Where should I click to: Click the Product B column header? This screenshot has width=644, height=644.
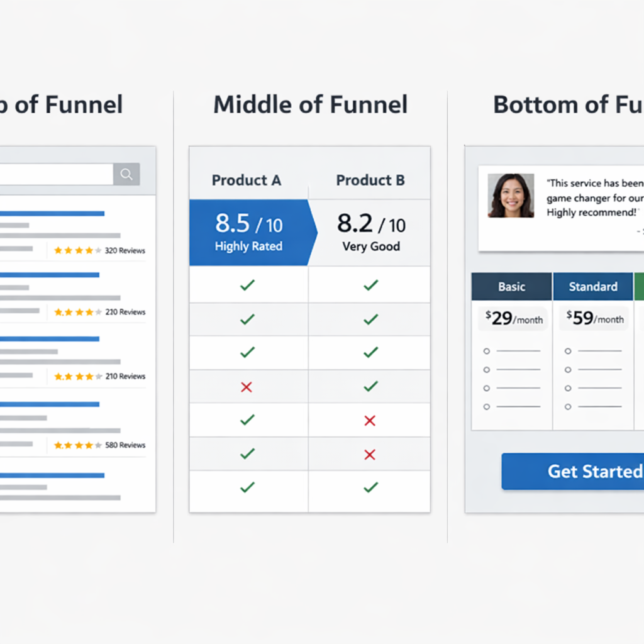click(x=370, y=180)
